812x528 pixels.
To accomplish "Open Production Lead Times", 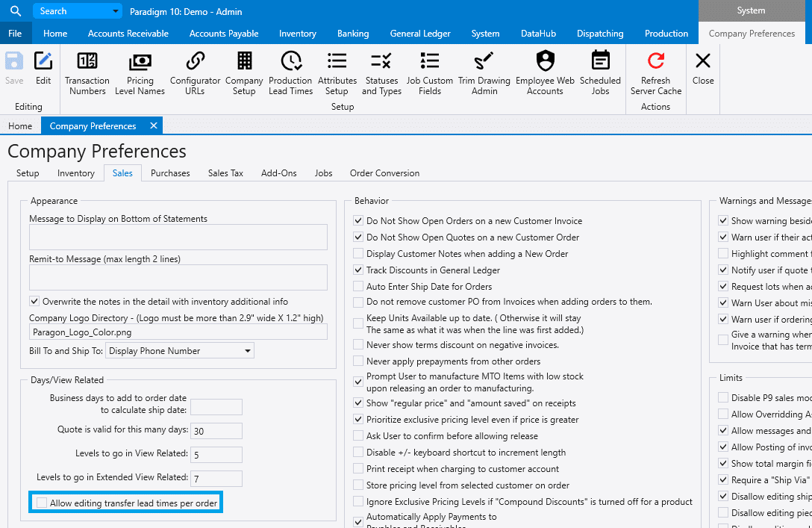I will 290,73.
